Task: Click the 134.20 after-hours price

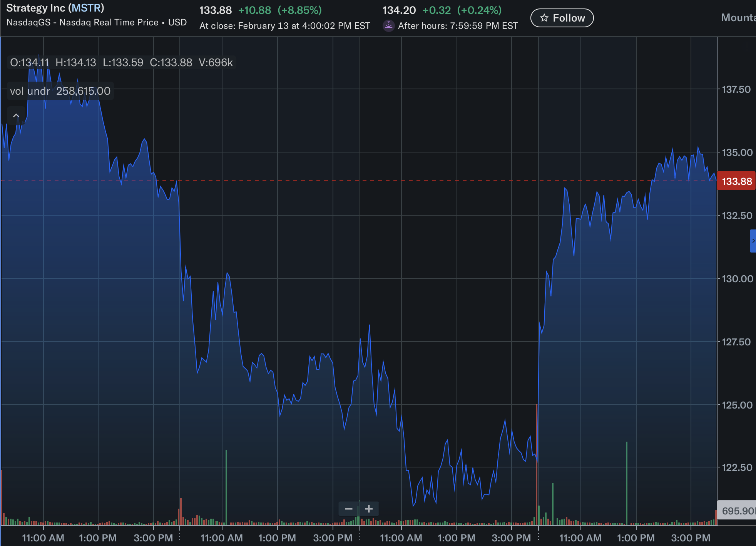Action: [399, 10]
